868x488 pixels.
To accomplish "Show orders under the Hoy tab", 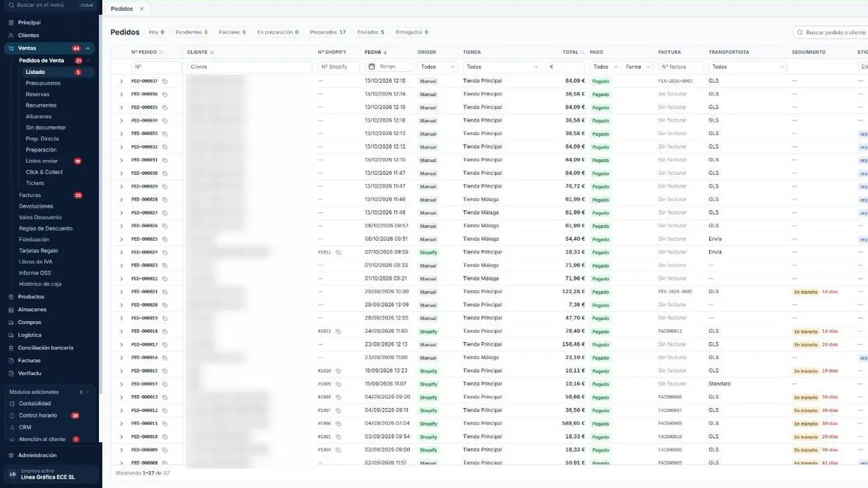I will click(157, 32).
